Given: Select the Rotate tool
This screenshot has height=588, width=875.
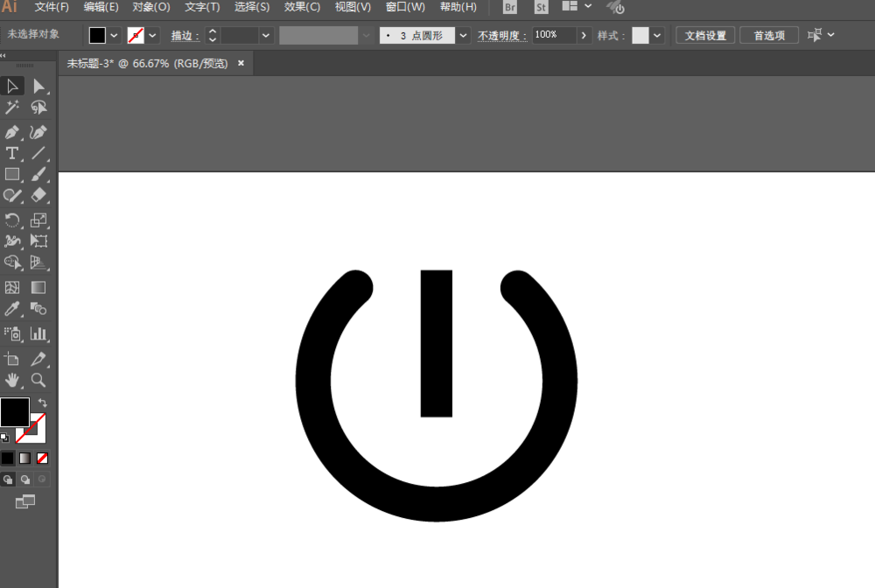Looking at the screenshot, I should 12,220.
